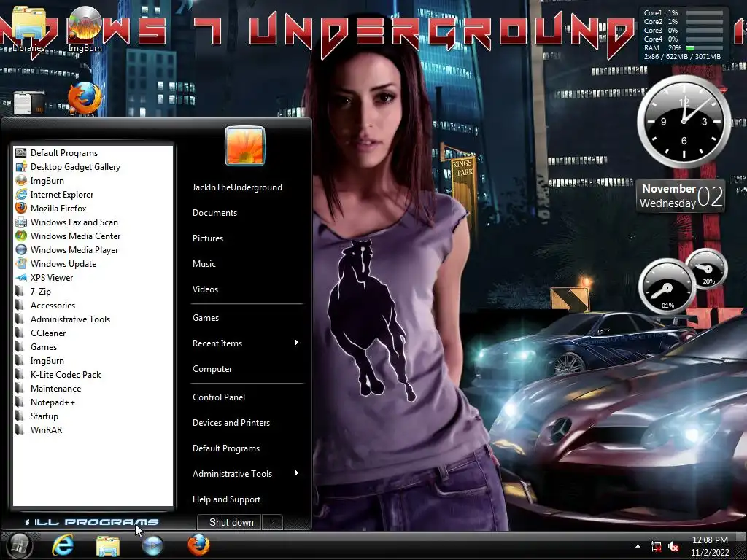Open Windows Fax and Scan
The width and height of the screenshot is (747, 560).
93,222
